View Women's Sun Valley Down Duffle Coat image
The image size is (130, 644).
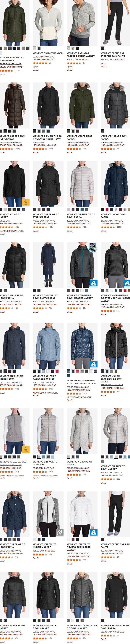click(48, 265)
